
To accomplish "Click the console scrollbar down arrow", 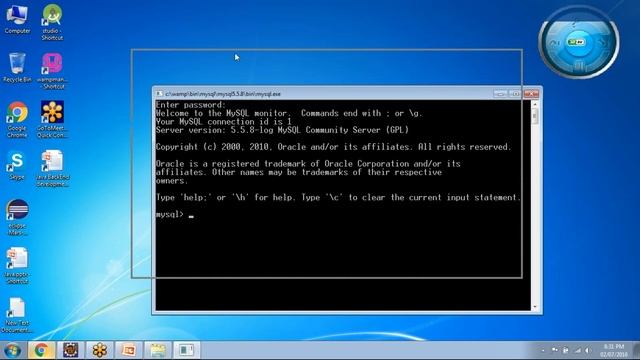I will pos(535,307).
